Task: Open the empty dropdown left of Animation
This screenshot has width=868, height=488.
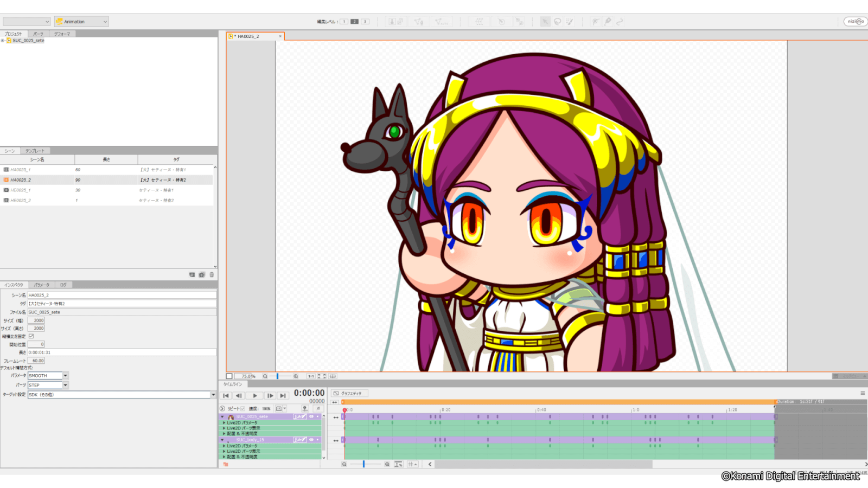Action: point(27,22)
